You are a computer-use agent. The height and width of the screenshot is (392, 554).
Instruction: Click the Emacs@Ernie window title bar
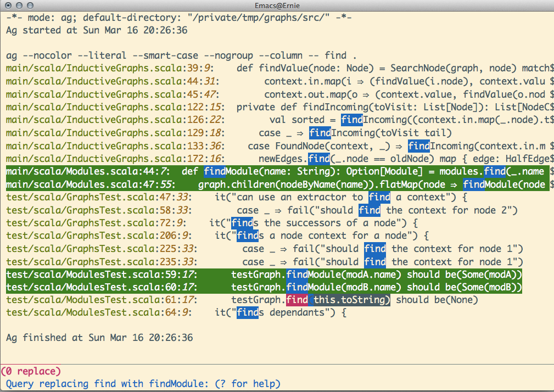[x=277, y=5]
